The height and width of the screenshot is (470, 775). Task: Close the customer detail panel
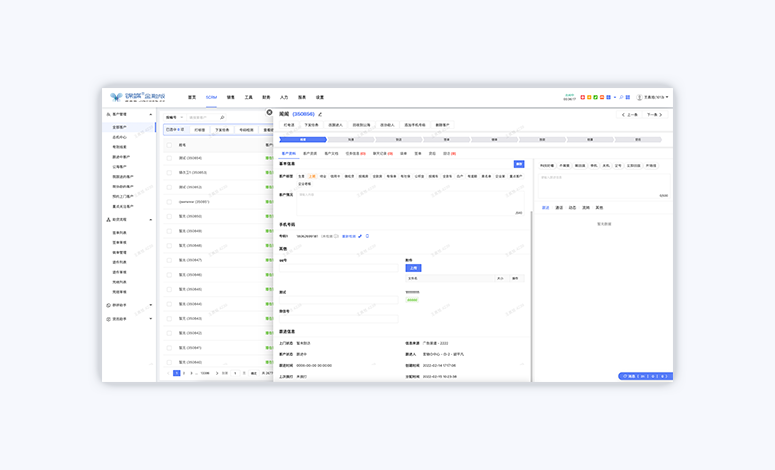269,113
